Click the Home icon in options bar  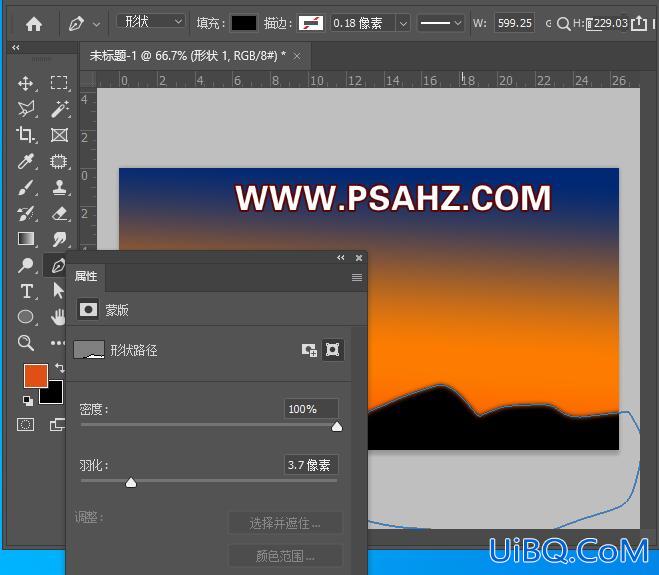click(34, 24)
